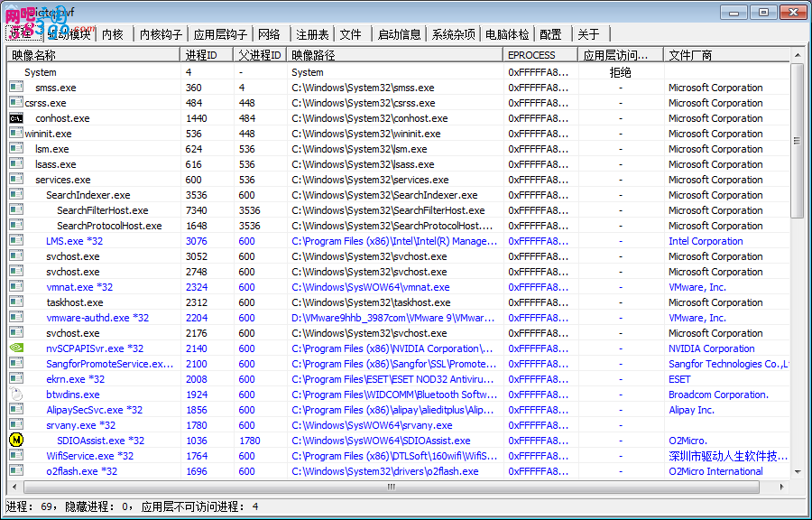Sort by 文件厂商 column header
This screenshot has width=812, height=520.
726,55
